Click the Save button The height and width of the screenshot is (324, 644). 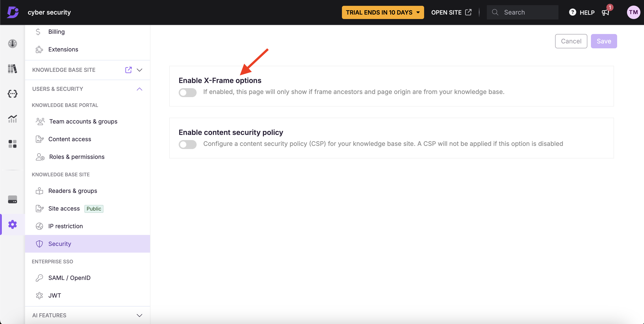[603, 41]
